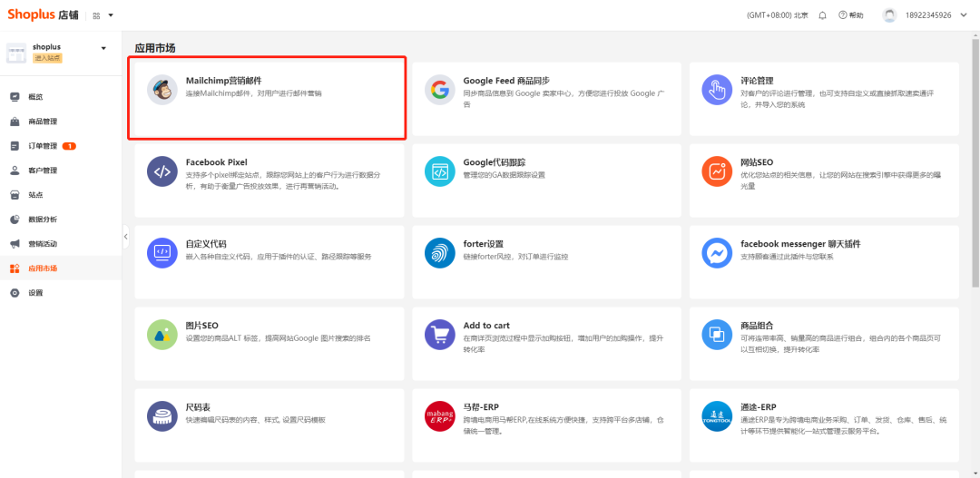Click the forter设置 title
The height and width of the screenshot is (478, 980).
click(483, 244)
